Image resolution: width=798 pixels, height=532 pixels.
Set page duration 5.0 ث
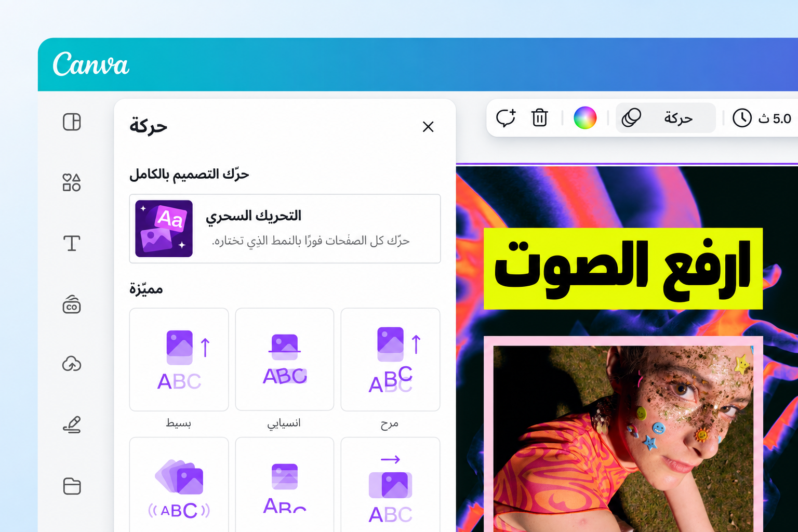762,118
